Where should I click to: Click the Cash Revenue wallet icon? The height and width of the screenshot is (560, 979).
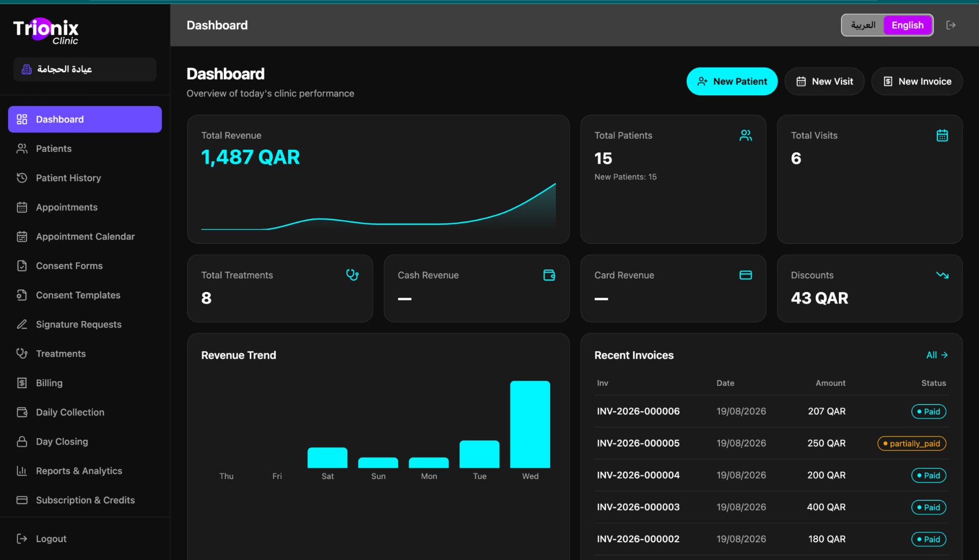549,275
